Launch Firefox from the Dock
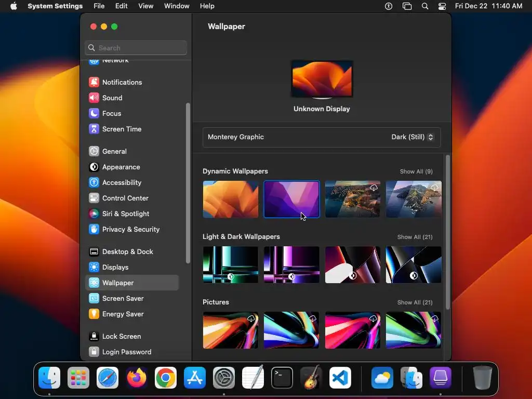 pyautogui.click(x=137, y=378)
